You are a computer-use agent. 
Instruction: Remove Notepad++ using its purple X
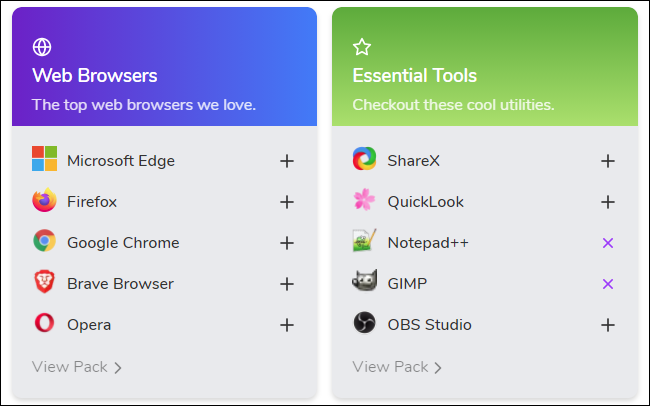coord(607,243)
